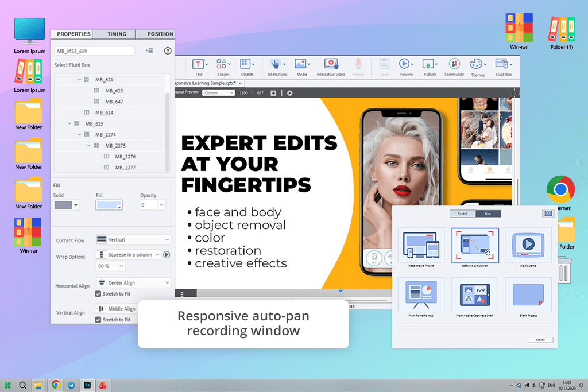
Task: Open the Publish tool
Action: (430, 67)
